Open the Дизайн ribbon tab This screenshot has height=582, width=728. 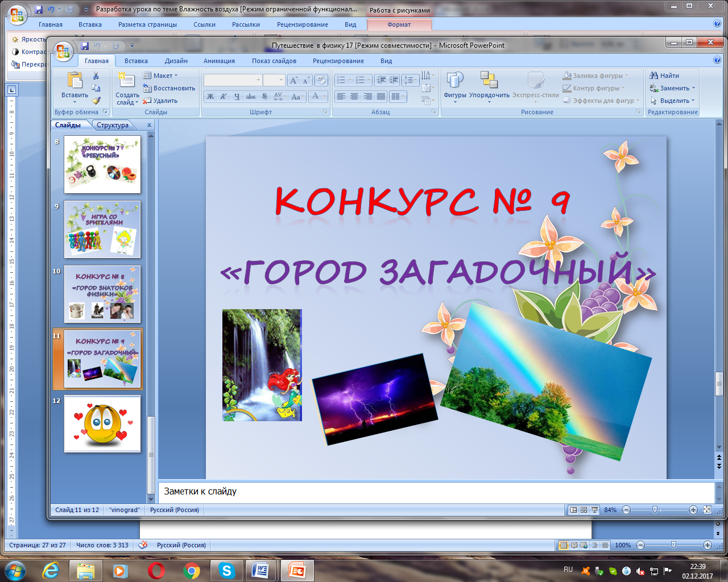176,61
